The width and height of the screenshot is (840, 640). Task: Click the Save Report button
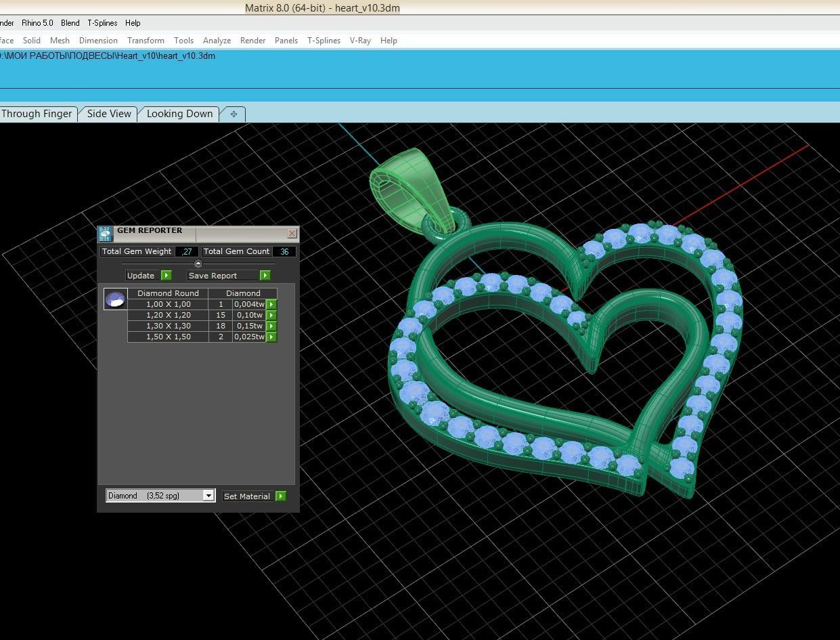tap(223, 276)
